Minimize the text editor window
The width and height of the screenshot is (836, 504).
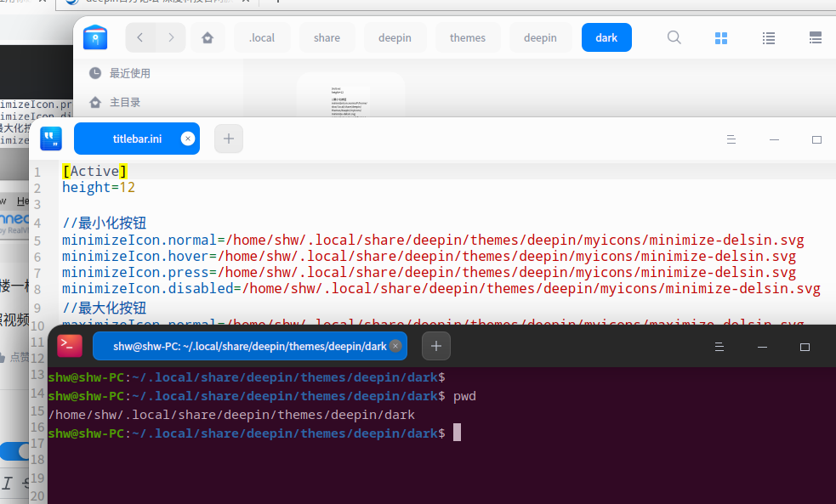(774, 139)
